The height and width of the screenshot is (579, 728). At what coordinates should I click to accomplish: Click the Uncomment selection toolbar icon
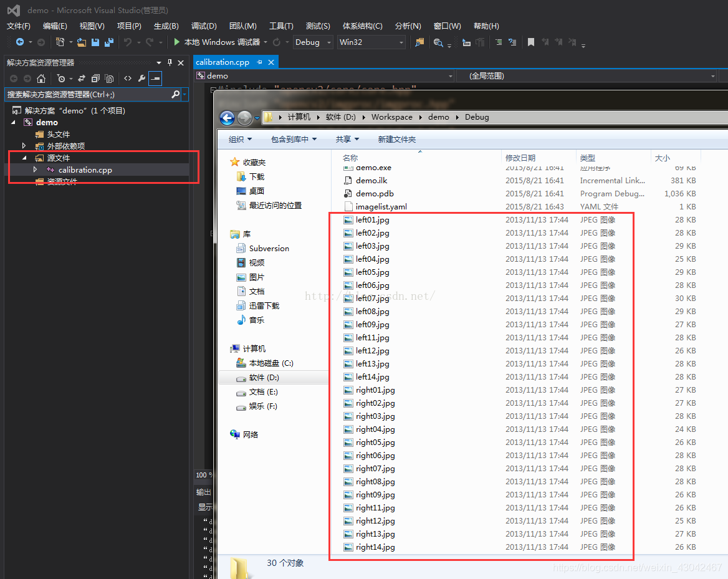click(512, 42)
